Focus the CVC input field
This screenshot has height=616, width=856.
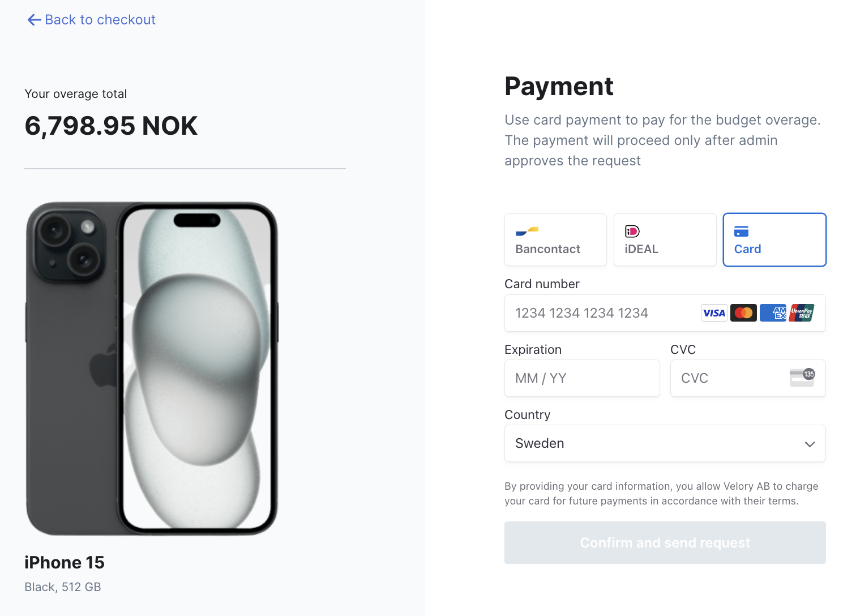coord(748,378)
